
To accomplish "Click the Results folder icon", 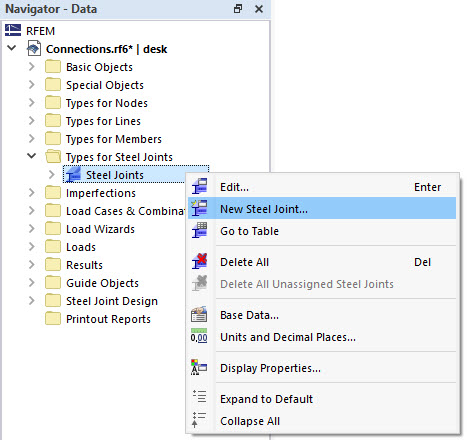I will (x=53, y=265).
